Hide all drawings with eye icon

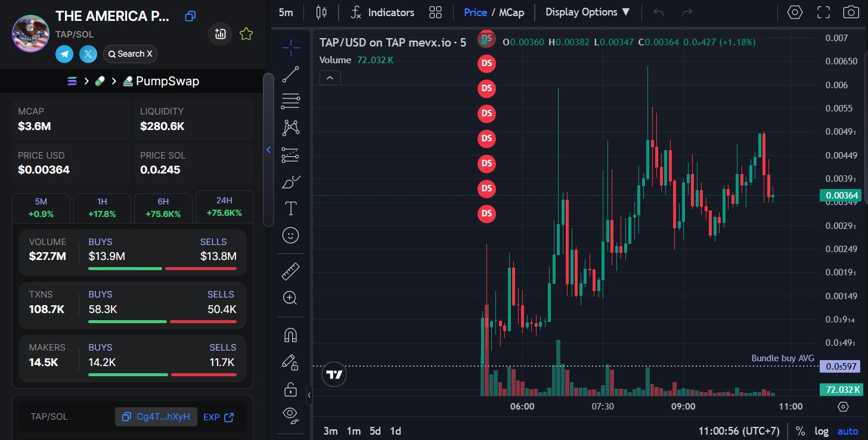pos(290,415)
